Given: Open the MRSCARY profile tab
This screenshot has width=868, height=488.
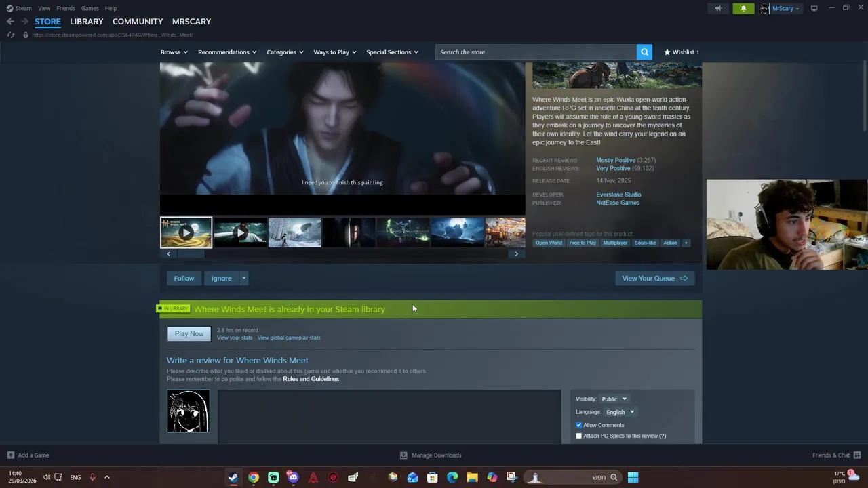Looking at the screenshot, I should 191,22.
